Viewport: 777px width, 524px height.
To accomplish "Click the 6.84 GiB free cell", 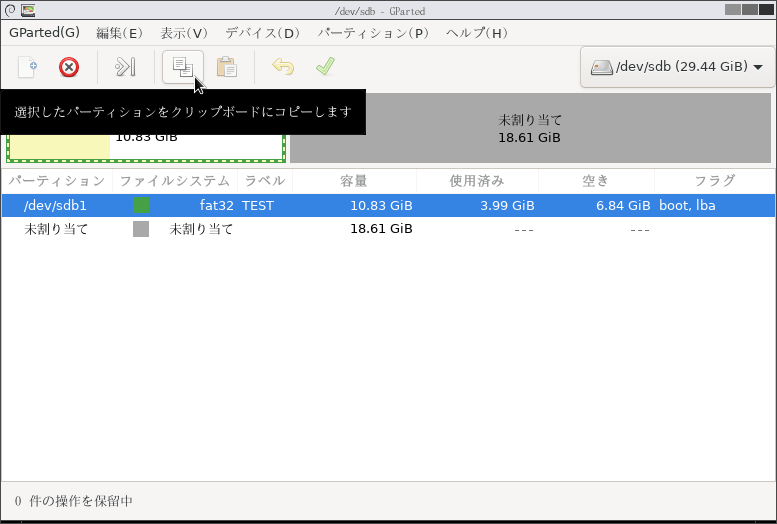I will 623,206.
